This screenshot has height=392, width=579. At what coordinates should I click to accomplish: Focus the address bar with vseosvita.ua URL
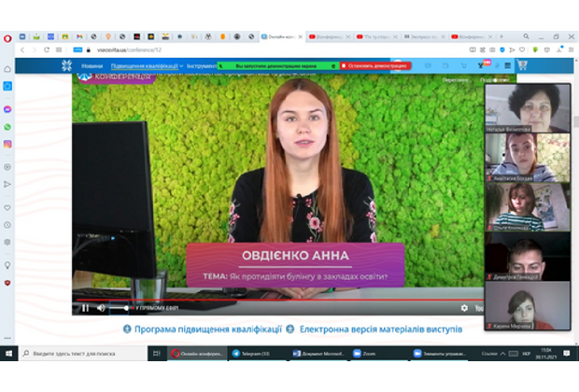point(129,49)
